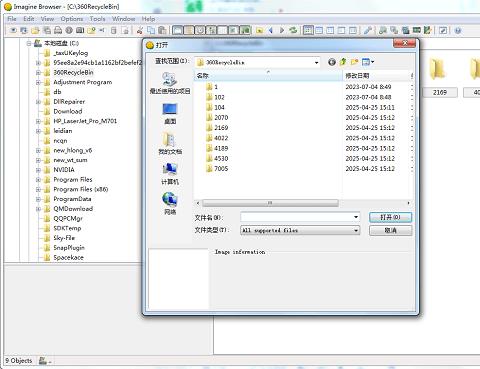Select the Download folder in the tree
This screenshot has height=369, width=480.
click(x=68, y=111)
